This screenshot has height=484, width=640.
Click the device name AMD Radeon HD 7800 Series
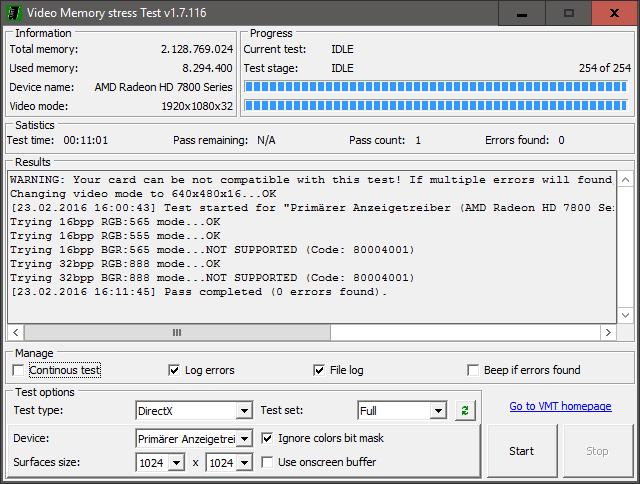point(163,87)
